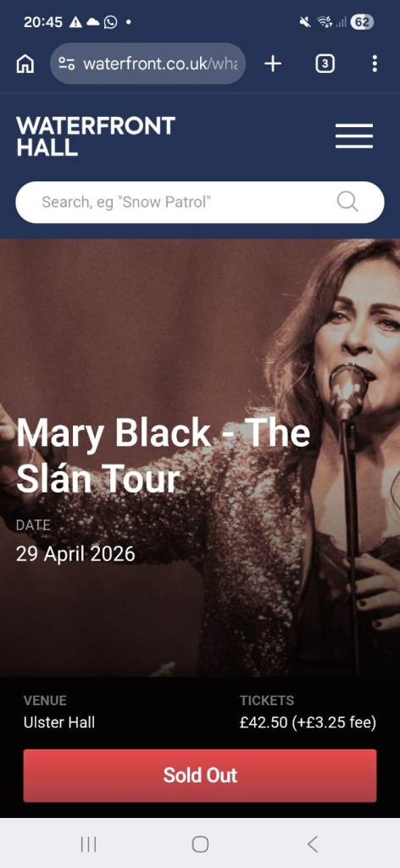
Task: Tap the Android recent apps button
Action: coord(88,844)
